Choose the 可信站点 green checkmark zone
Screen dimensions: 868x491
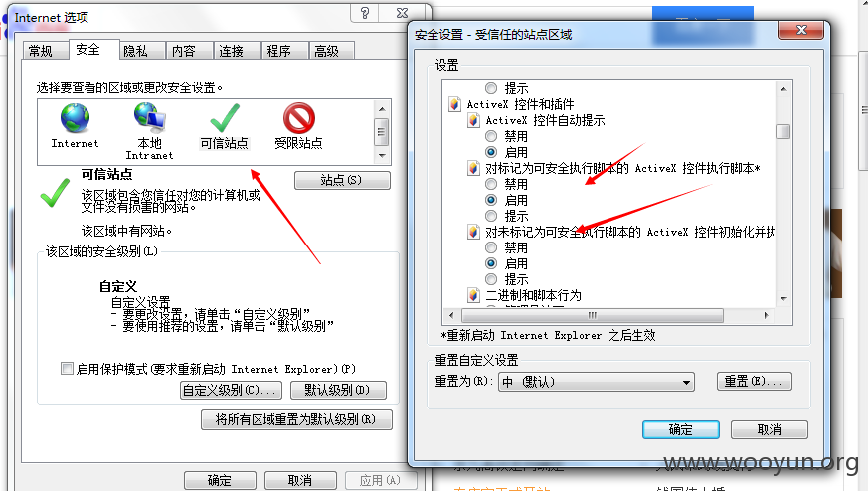(x=224, y=118)
